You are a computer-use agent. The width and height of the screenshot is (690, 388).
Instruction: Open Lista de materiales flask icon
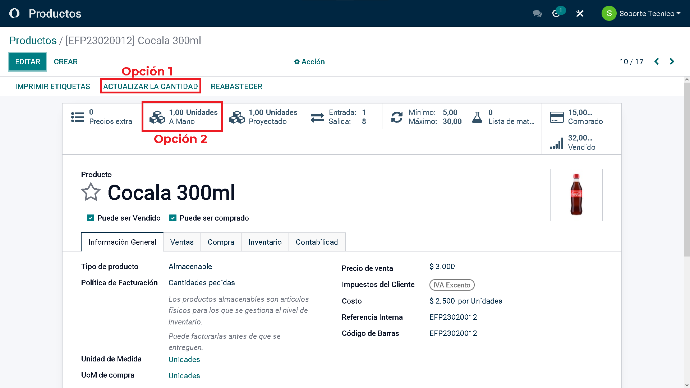coord(477,117)
